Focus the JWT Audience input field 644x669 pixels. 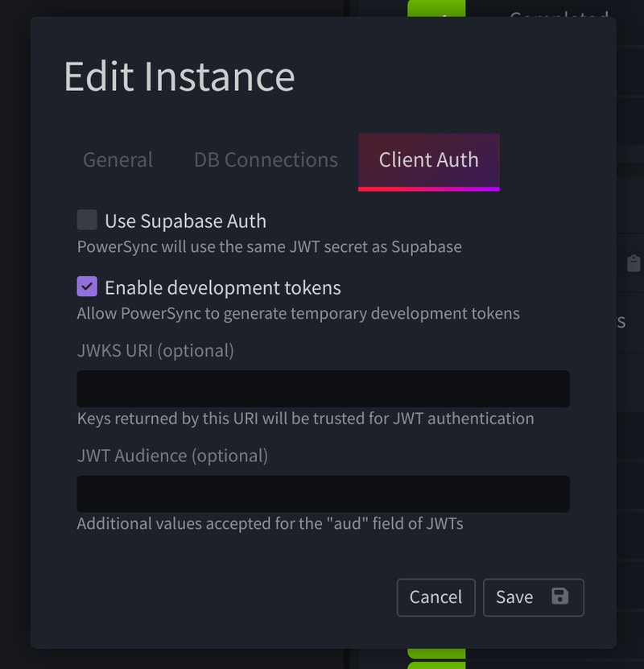tap(324, 493)
